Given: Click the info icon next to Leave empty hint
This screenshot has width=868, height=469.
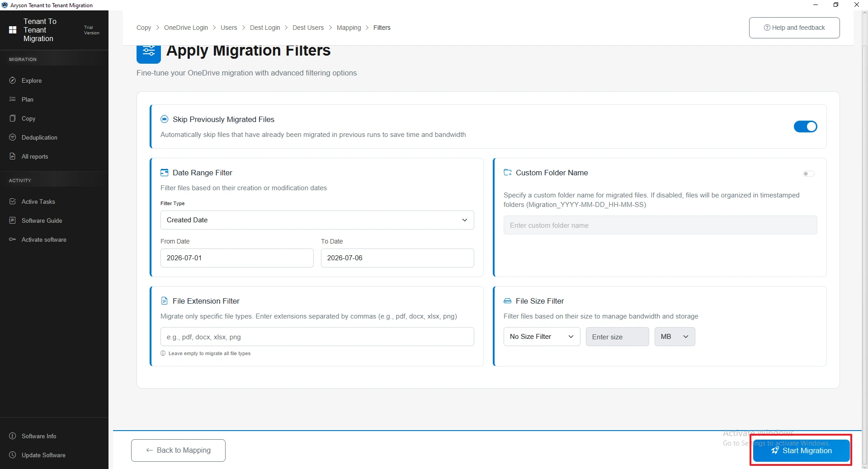Looking at the screenshot, I should [x=163, y=353].
